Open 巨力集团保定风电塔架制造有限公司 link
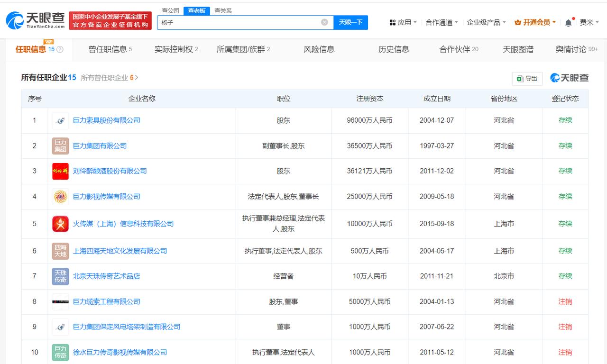Image resolution: width=607 pixels, height=364 pixels. [x=127, y=327]
